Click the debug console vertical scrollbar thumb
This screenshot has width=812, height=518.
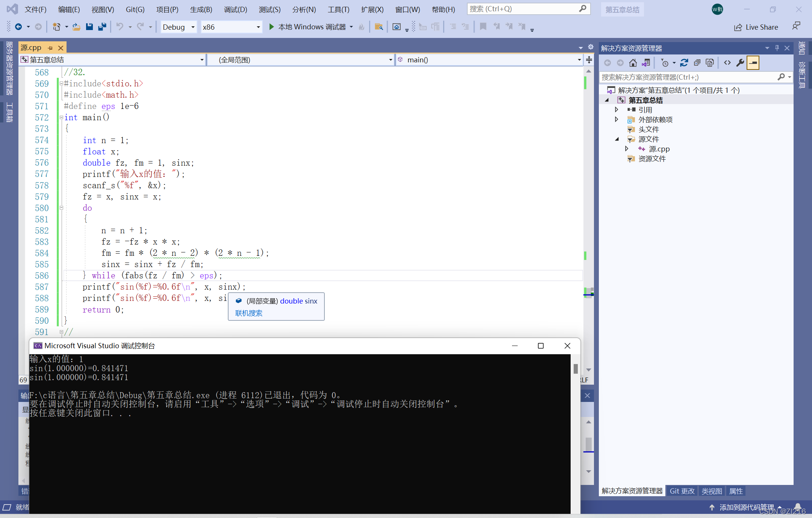(576, 368)
